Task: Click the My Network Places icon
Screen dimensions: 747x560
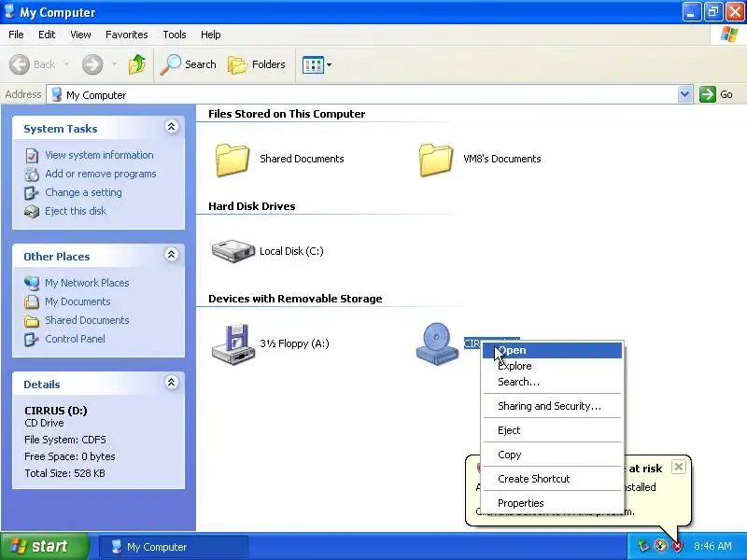Action: tap(32, 283)
